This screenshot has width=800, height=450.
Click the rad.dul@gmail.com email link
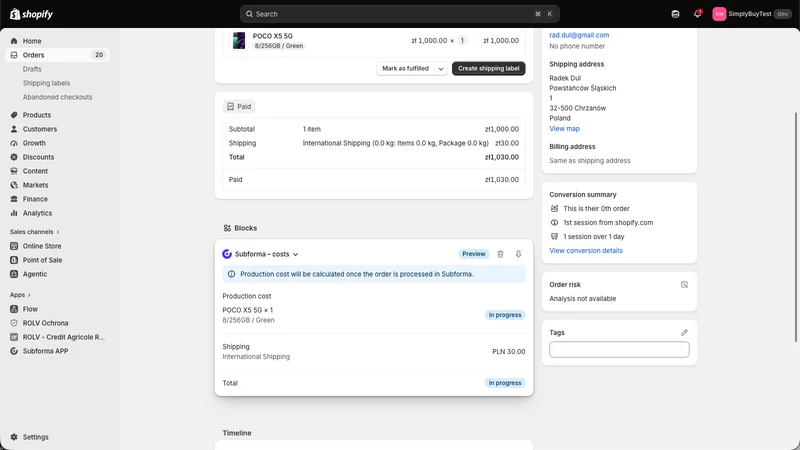tap(579, 35)
